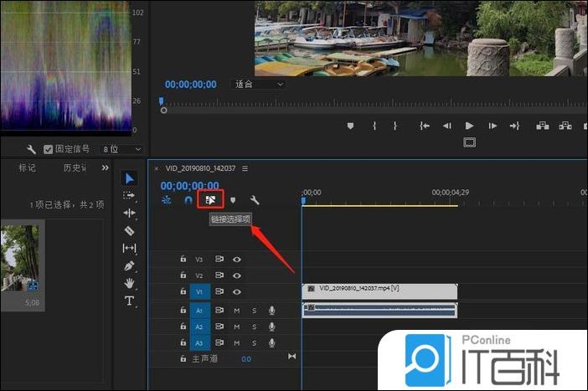Screen dimensions: 588x391
Task: Switch to the 标记 tab
Action: tap(27, 167)
